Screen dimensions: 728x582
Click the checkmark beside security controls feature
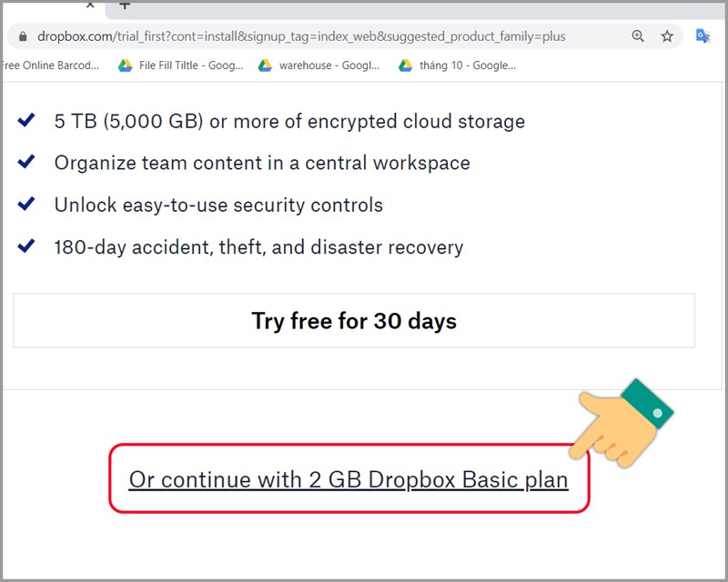click(x=25, y=201)
